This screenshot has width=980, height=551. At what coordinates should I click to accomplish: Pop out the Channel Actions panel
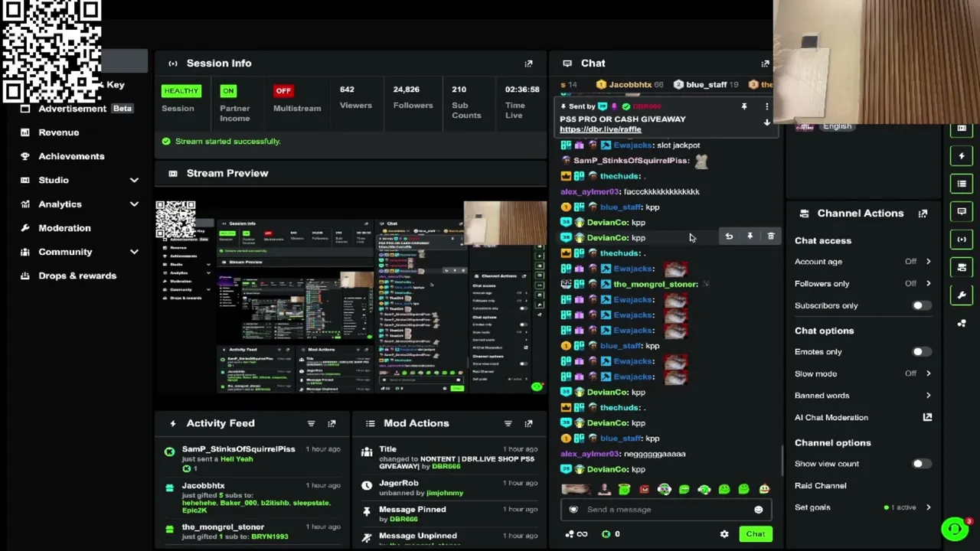pyautogui.click(x=923, y=214)
